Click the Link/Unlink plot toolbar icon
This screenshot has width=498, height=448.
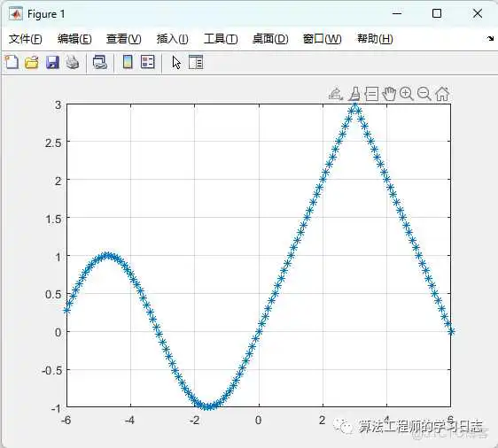pos(100,62)
